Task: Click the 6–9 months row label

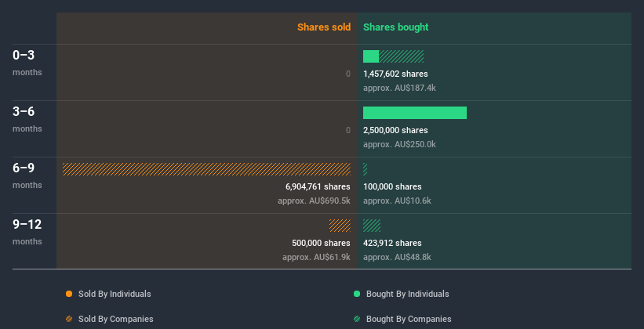Action: (x=27, y=175)
